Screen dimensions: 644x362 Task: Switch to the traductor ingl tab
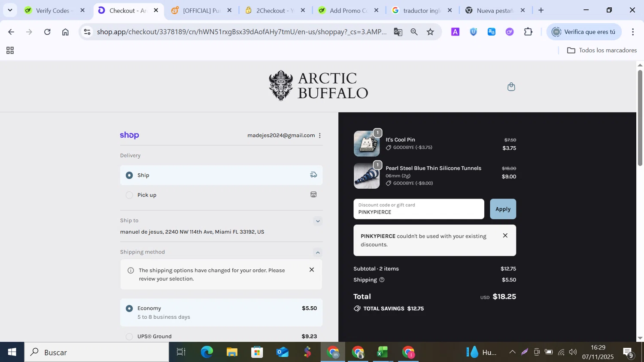[422, 10]
